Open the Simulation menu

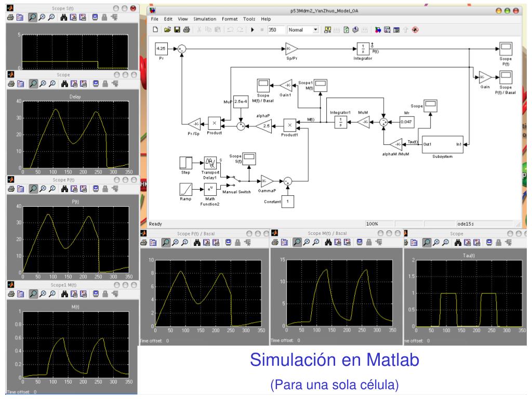pyautogui.click(x=205, y=19)
